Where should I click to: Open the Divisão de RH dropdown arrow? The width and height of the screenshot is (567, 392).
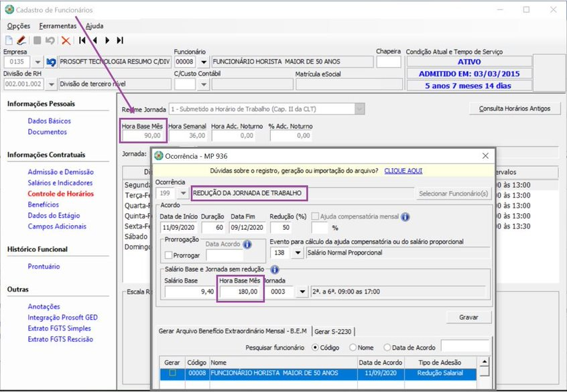pos(50,84)
